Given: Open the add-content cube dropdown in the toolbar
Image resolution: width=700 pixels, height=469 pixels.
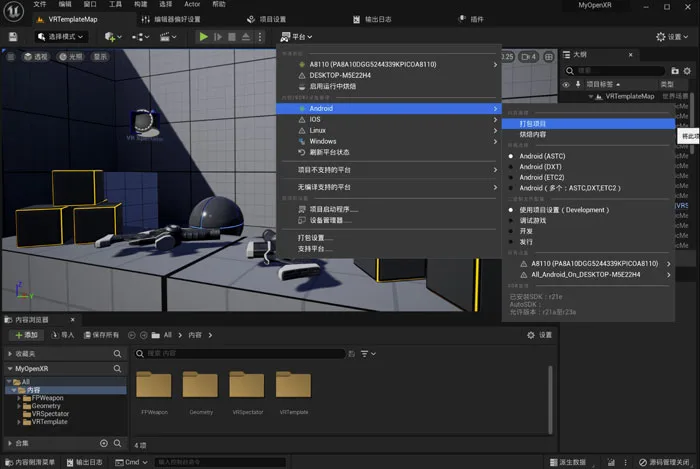Looking at the screenshot, I should click(112, 37).
